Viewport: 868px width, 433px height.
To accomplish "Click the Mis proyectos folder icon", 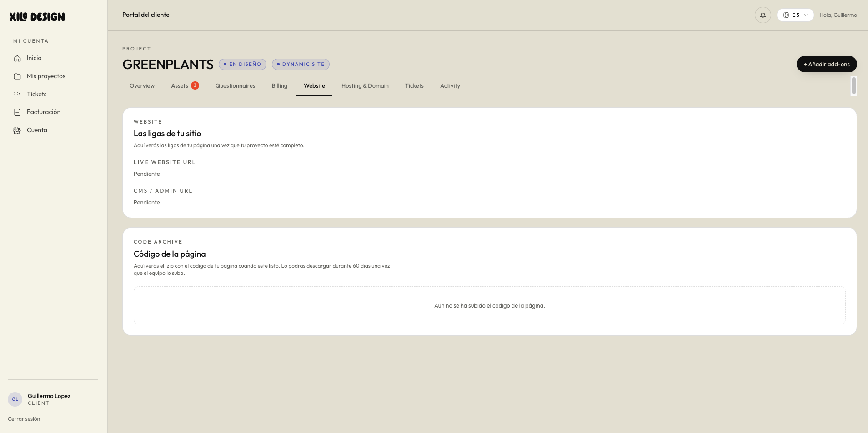I will point(17,76).
